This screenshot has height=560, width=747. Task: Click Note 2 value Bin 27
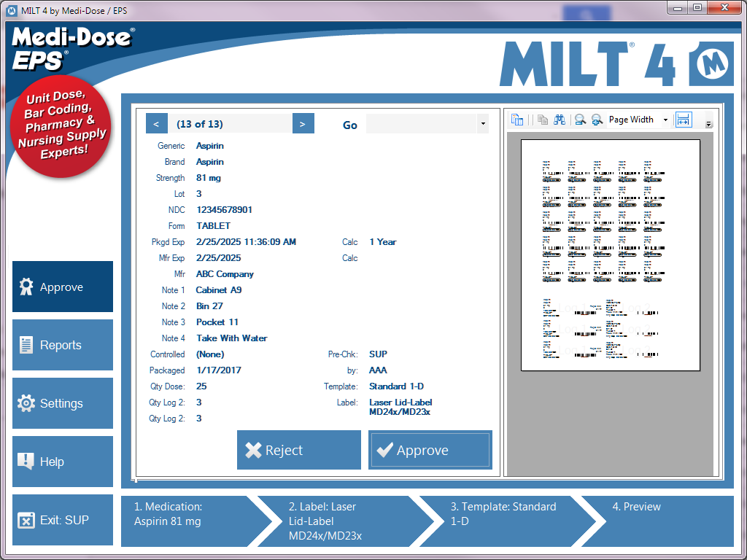209,306
